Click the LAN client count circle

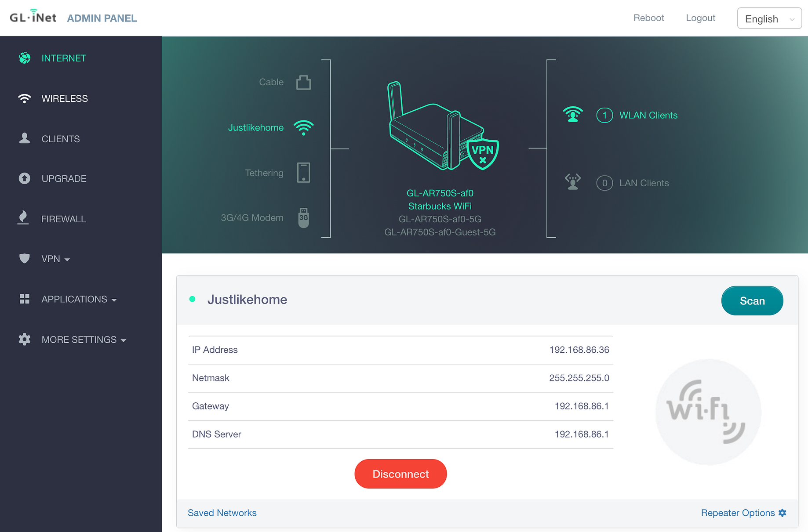[x=604, y=183]
